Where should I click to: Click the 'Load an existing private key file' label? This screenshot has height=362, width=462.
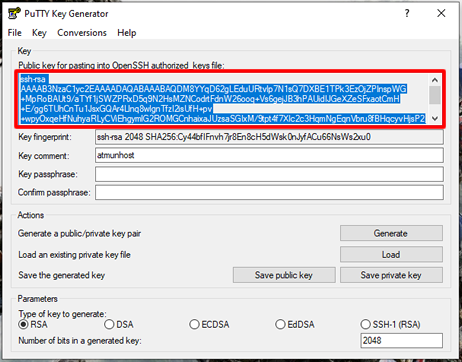(74, 255)
